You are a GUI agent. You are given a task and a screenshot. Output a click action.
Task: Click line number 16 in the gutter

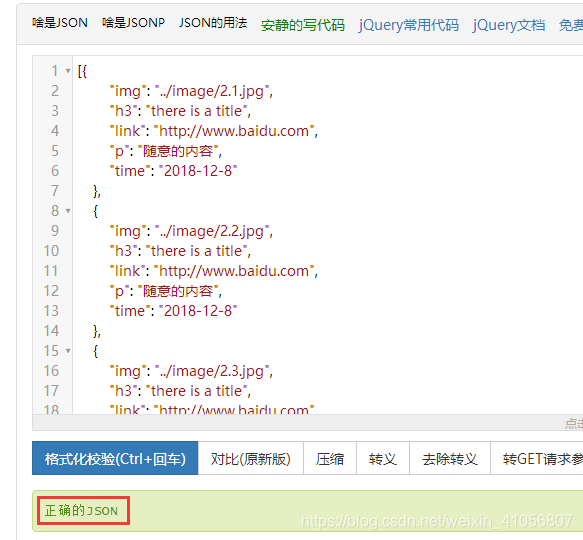[x=51, y=371]
